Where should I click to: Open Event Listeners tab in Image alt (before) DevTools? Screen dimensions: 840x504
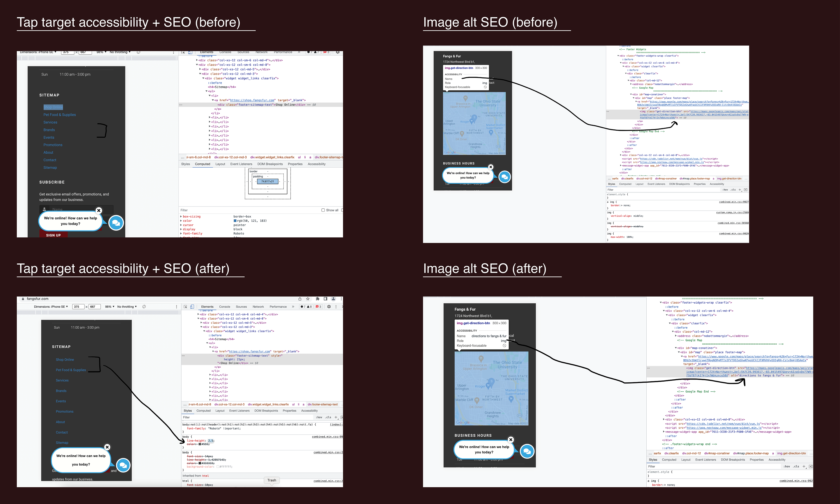656,184
